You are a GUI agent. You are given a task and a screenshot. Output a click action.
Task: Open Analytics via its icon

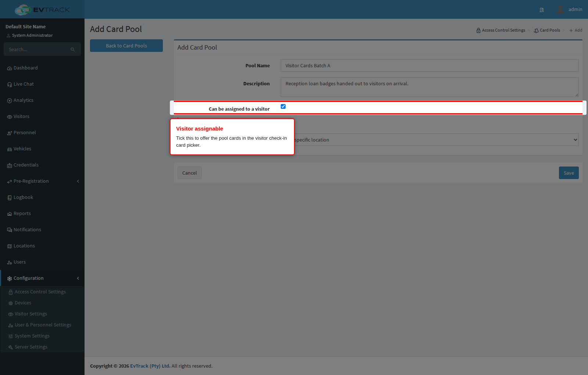pos(10,101)
